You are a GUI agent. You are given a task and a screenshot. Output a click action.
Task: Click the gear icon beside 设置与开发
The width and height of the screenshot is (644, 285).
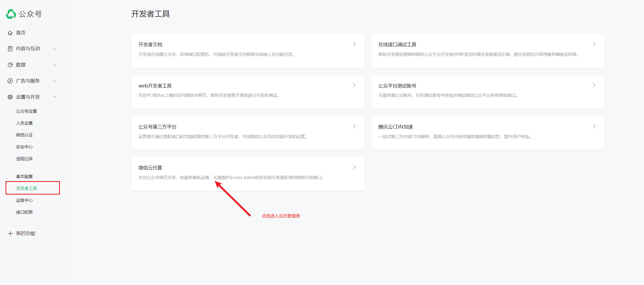(10, 97)
